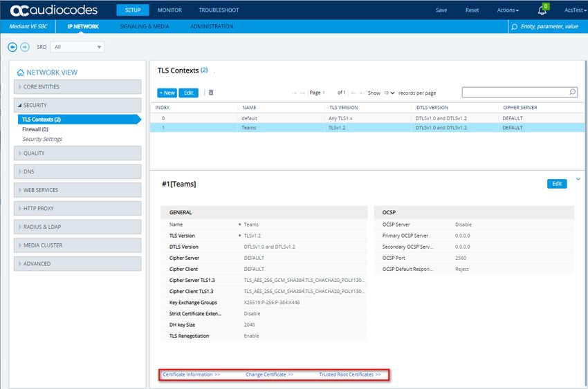Click the Save button
Screen dimensions: 588x389
[x=441, y=10]
